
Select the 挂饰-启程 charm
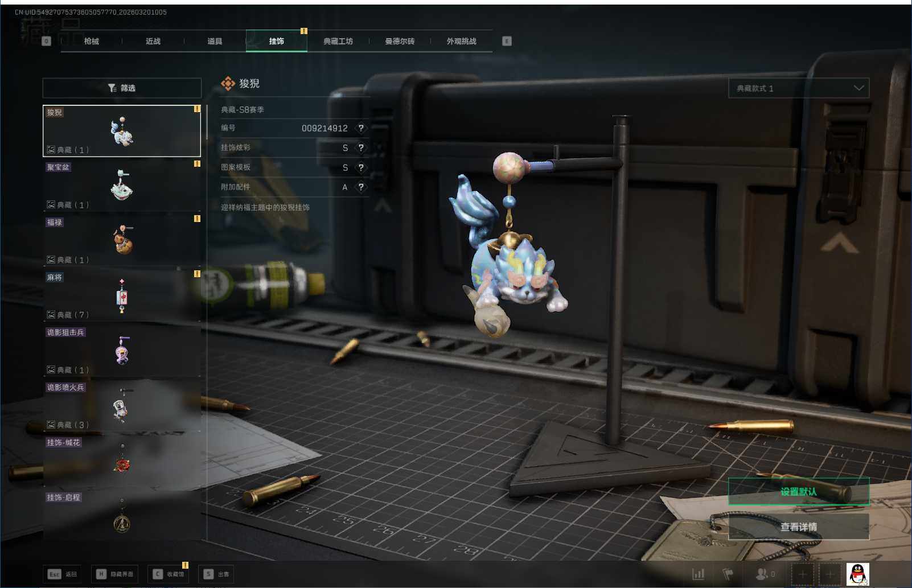click(122, 516)
